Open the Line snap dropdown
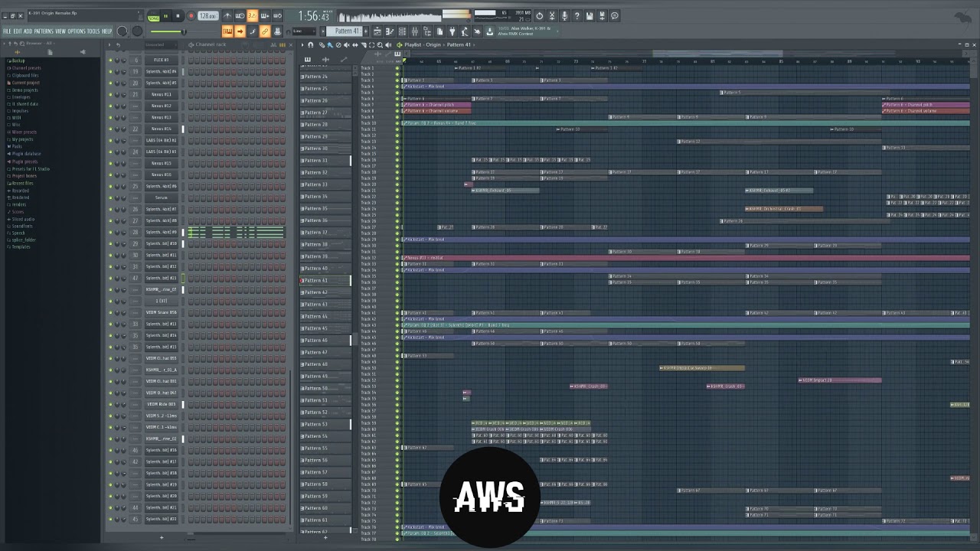Screen dimensions: 980x551 305,31
